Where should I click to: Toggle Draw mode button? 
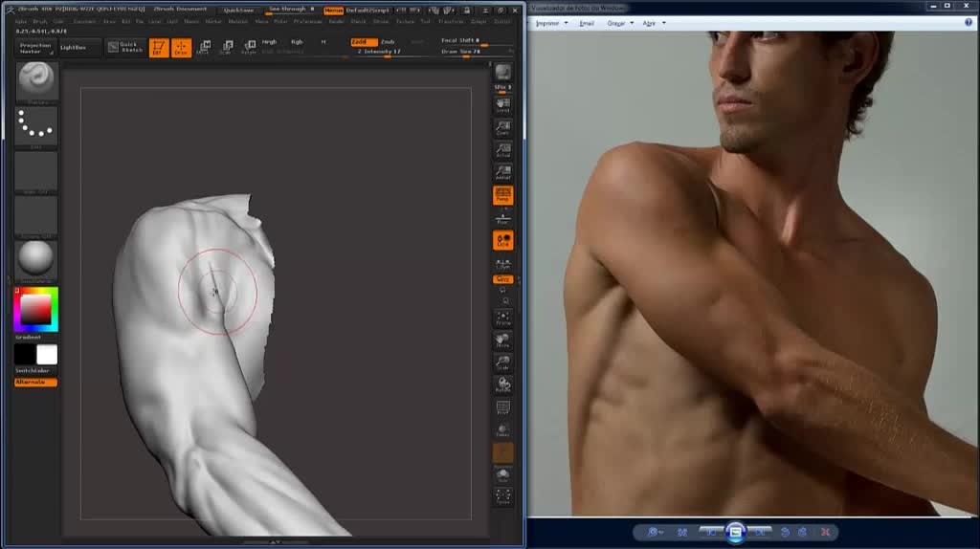(x=181, y=48)
